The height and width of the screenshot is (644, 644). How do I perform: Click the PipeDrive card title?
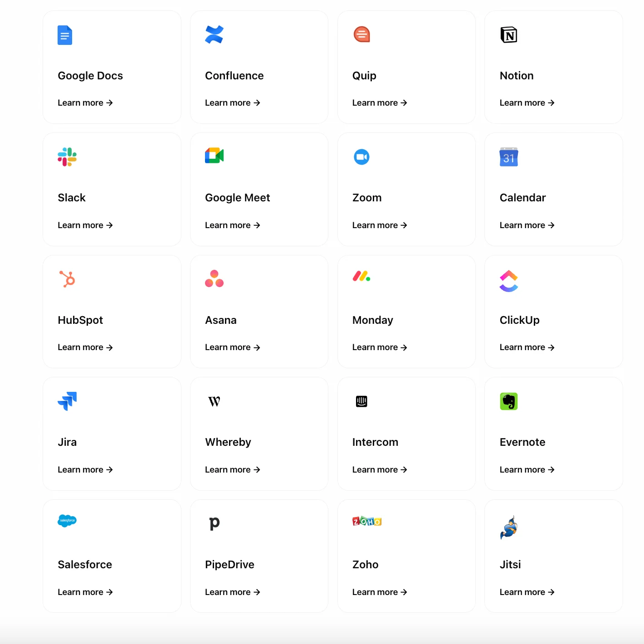(x=229, y=565)
